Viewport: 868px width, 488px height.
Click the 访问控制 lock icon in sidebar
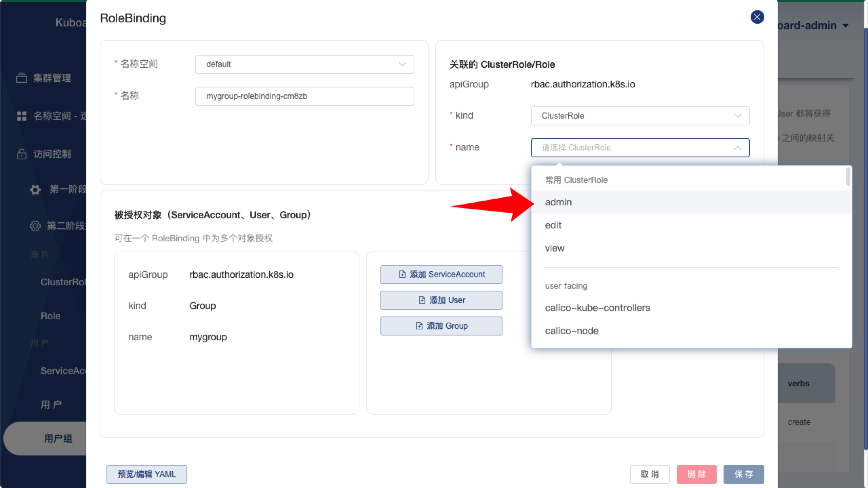22,154
